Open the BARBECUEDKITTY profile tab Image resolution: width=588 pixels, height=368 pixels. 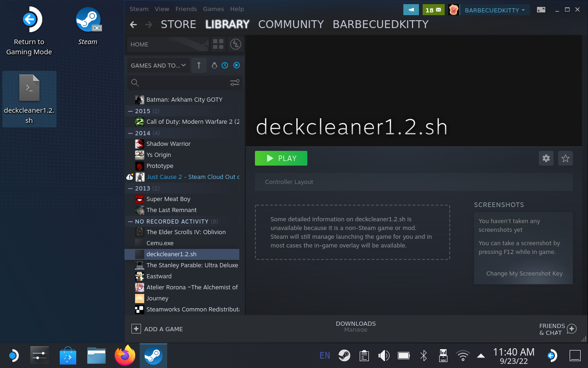(x=380, y=24)
